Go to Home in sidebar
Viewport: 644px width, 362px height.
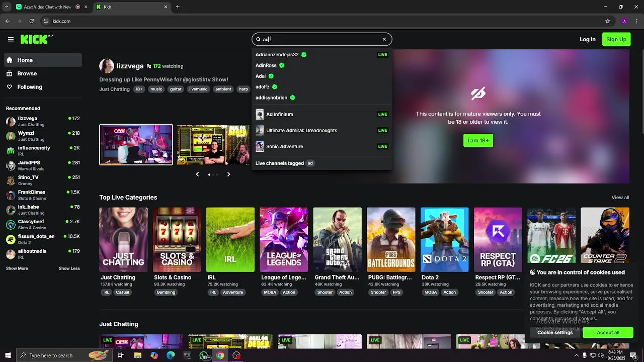tap(43, 60)
